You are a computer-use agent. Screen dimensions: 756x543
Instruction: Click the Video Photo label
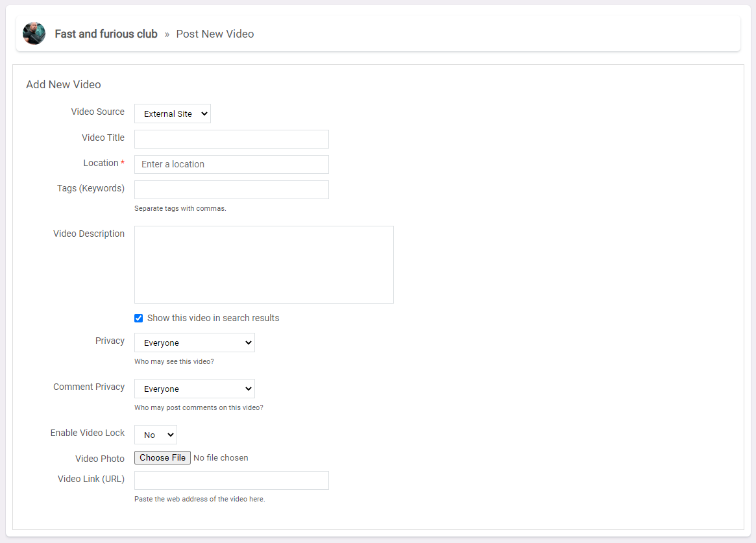100,459
